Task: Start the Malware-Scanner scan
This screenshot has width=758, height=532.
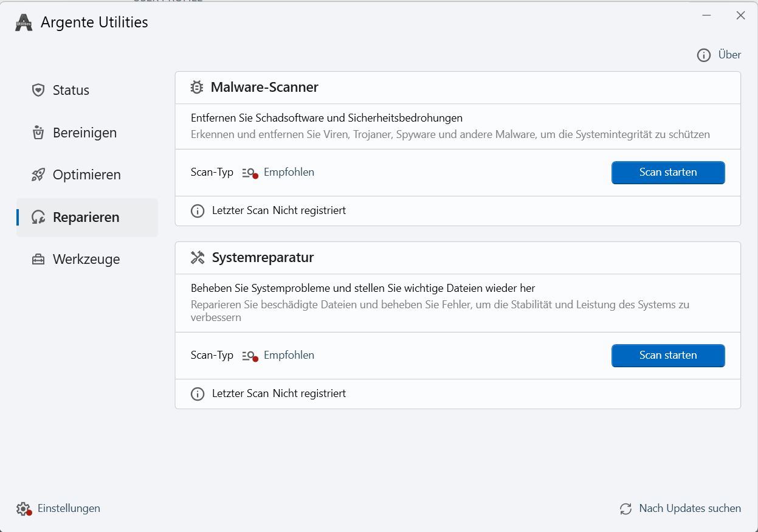Action: (x=667, y=173)
